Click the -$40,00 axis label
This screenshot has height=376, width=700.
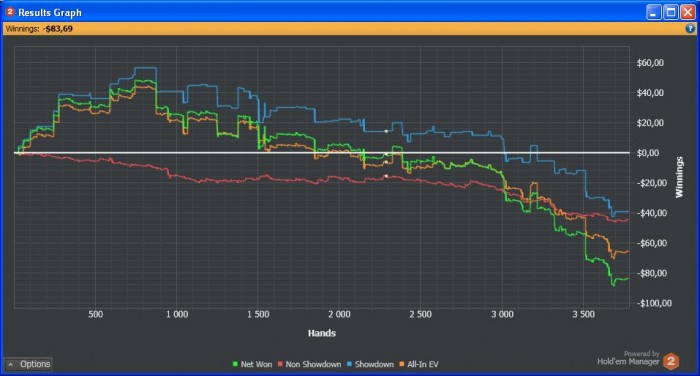coord(652,213)
